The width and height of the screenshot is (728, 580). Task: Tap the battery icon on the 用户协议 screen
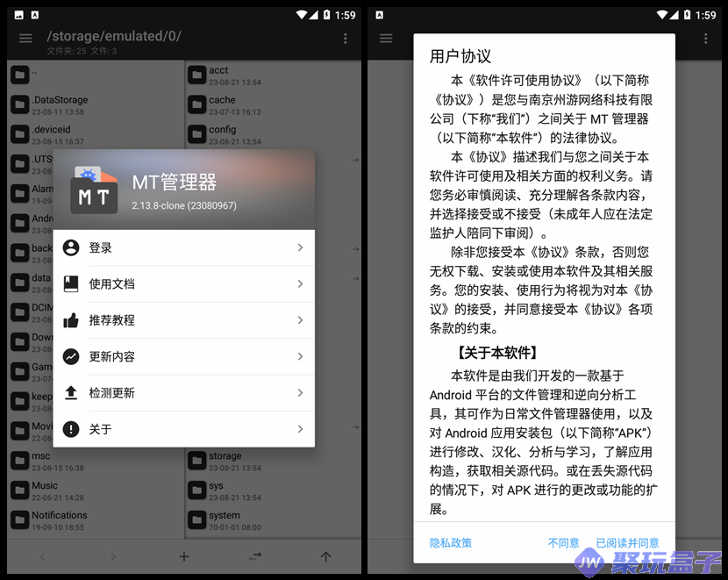click(x=687, y=15)
